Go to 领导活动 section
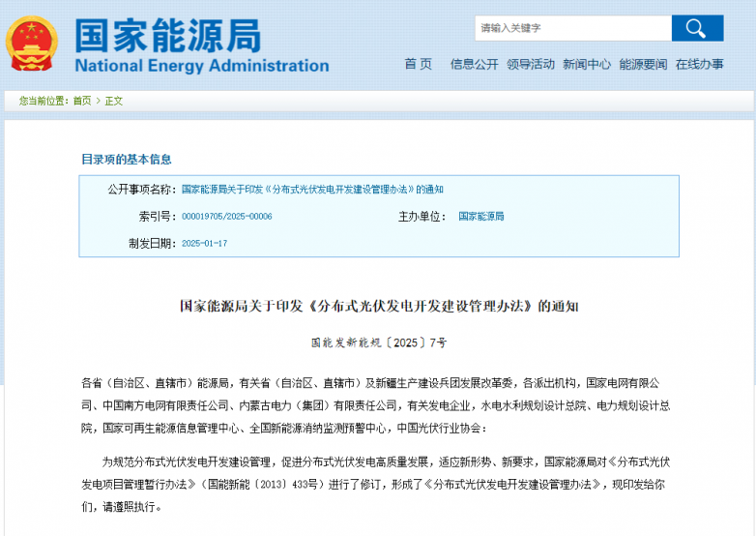 pos(531,65)
